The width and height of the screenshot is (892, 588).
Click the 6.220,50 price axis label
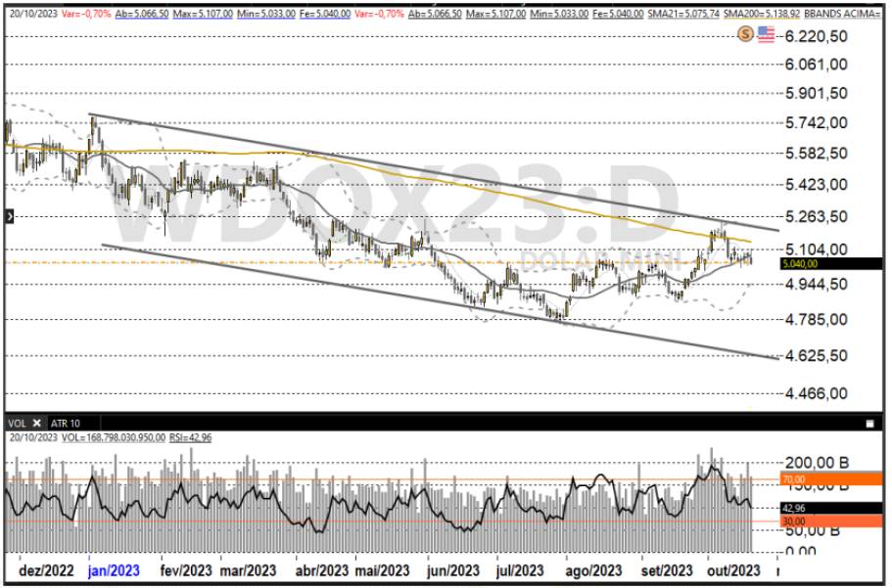click(x=815, y=35)
